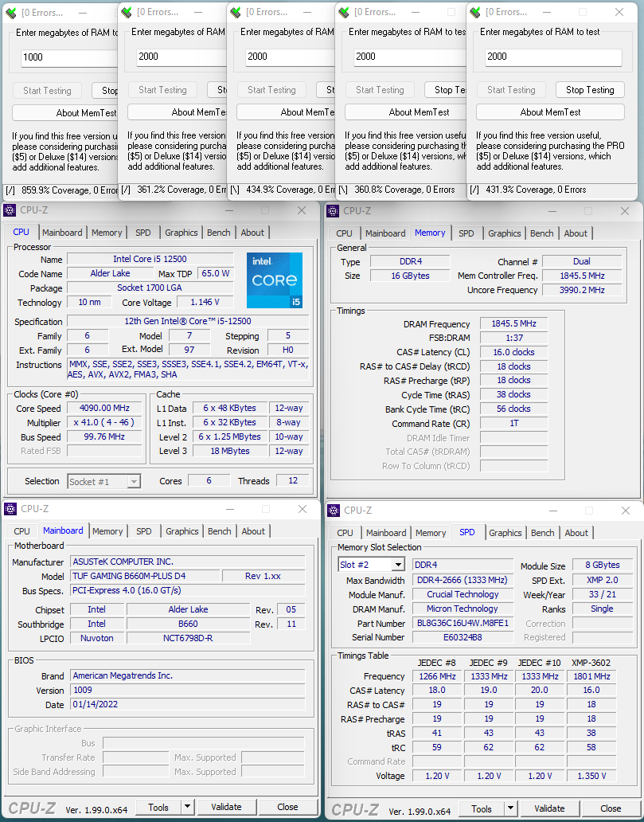Click the Tools button in the Mainboard CPU-Z window
The image size is (644, 822).
pyautogui.click(x=158, y=807)
